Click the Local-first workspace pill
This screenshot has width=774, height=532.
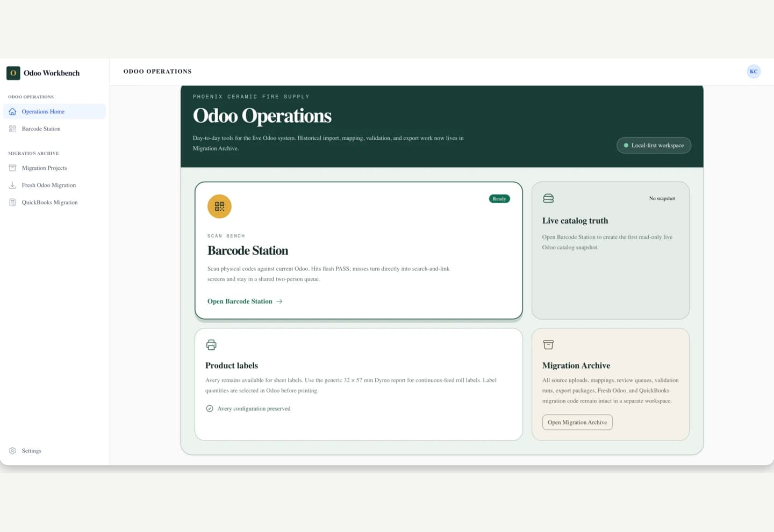pyautogui.click(x=654, y=146)
